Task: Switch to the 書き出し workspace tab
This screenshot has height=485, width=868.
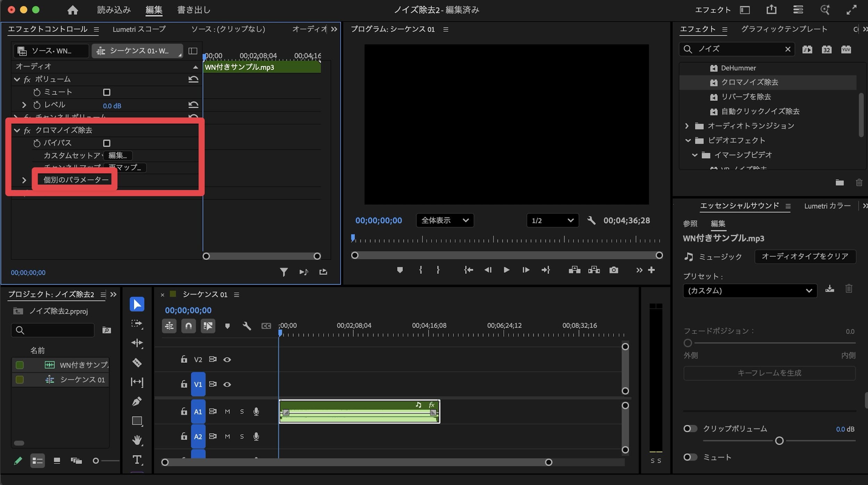Action: coord(194,10)
